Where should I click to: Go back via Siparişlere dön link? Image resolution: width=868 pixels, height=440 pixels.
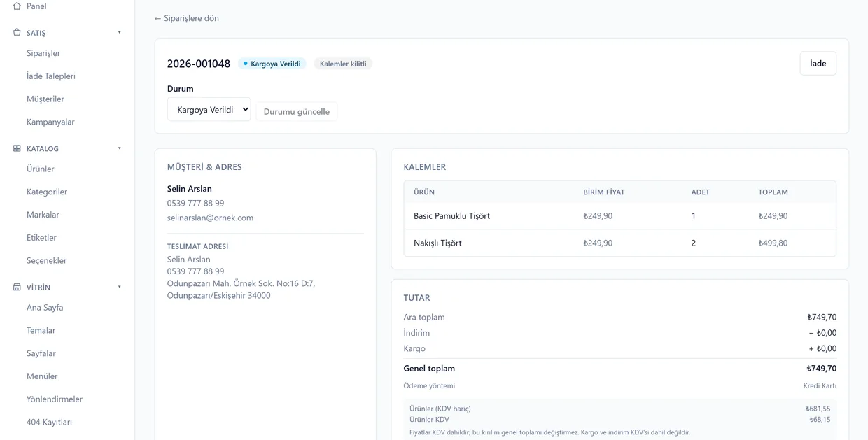[186, 18]
